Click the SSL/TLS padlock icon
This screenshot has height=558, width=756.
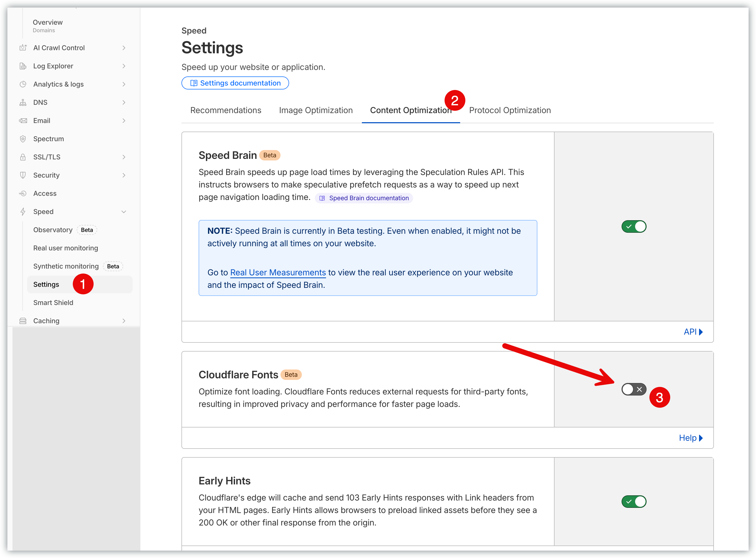23,157
